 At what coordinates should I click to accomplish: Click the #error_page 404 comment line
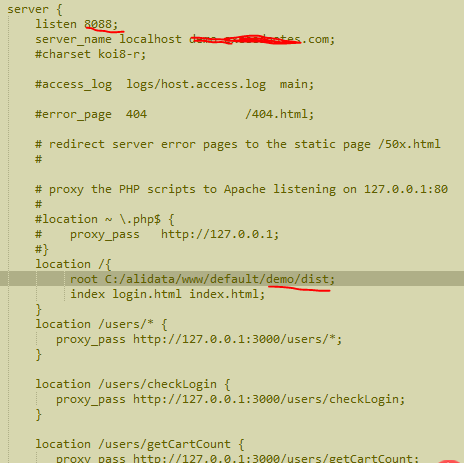174,114
